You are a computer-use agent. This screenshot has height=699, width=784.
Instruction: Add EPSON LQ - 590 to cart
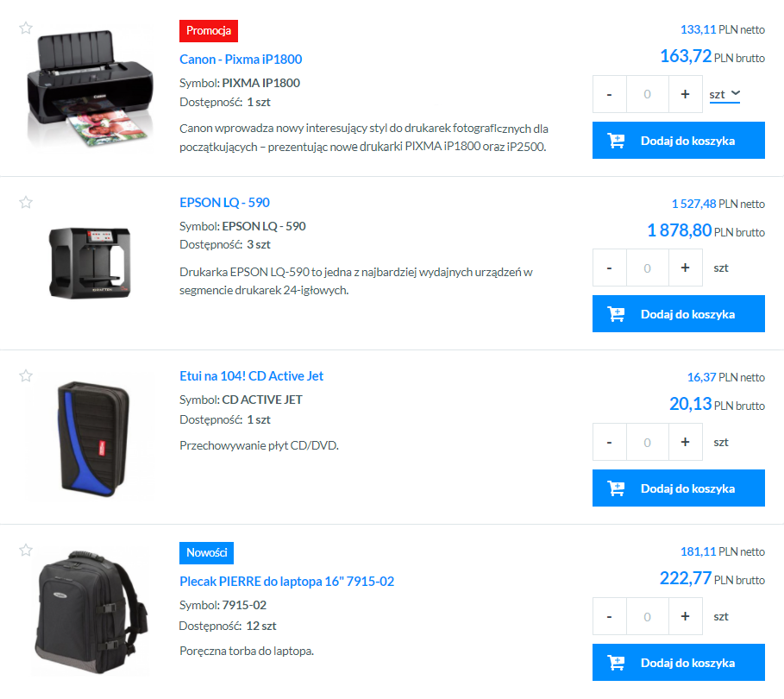(679, 314)
